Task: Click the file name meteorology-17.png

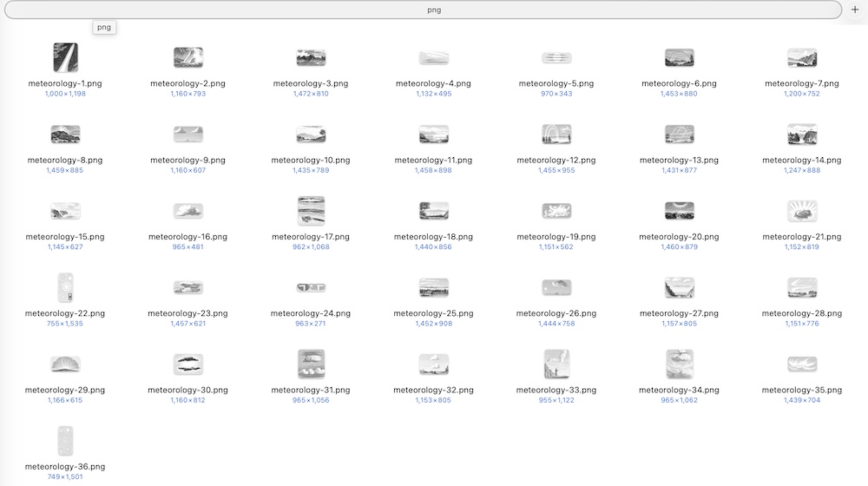Action: (311, 237)
